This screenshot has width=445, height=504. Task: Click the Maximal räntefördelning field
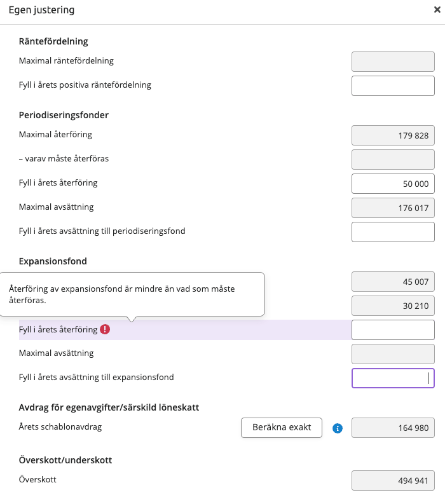393,62
